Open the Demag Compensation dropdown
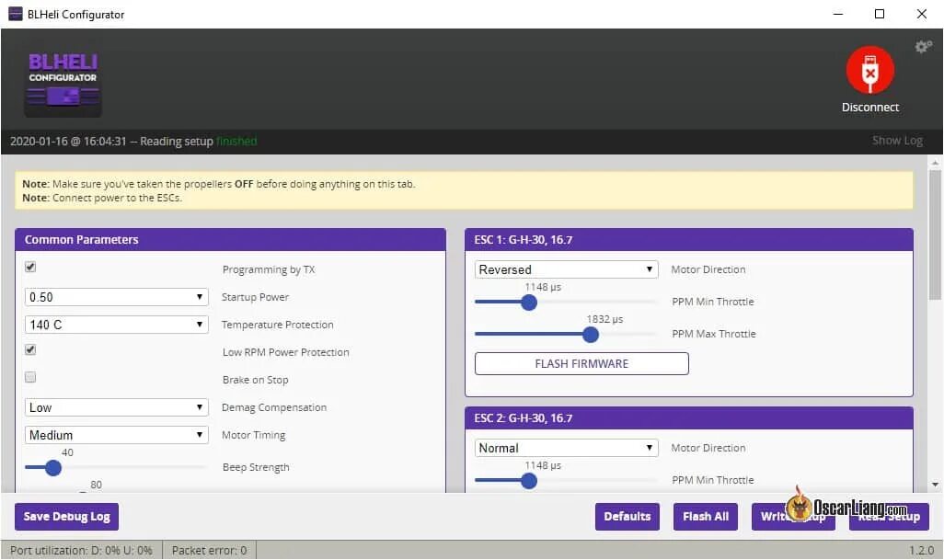Screen dimensions: 944x560 (116, 407)
